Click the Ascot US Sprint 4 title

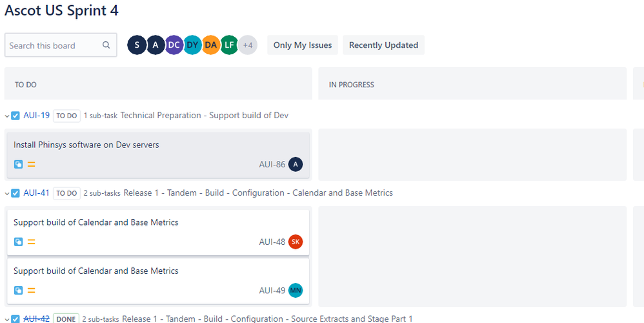61,11
